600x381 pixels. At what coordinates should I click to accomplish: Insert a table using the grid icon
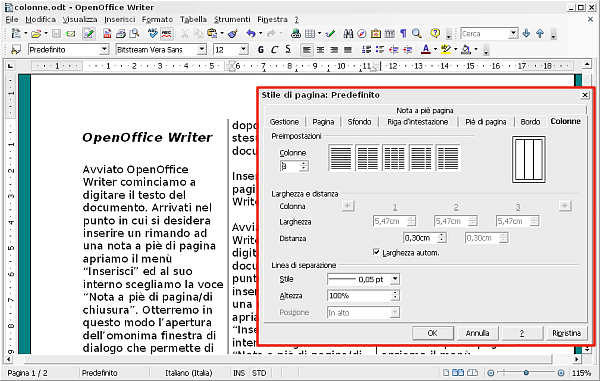pyautogui.click(x=310, y=34)
